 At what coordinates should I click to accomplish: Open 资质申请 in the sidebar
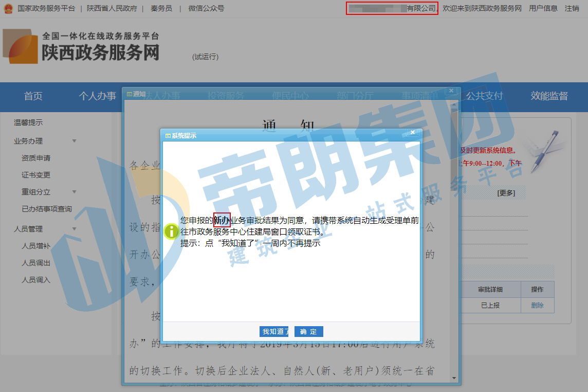click(x=36, y=158)
